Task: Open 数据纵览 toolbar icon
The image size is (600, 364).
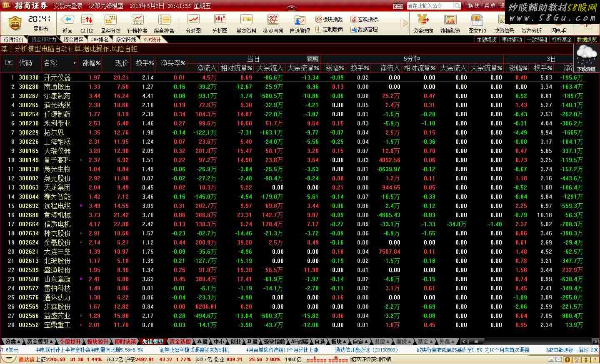Action: coord(450,20)
